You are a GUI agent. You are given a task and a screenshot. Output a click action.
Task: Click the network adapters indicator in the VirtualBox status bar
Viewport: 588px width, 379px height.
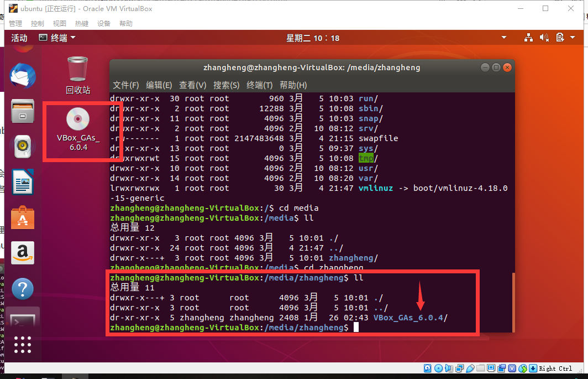point(459,368)
